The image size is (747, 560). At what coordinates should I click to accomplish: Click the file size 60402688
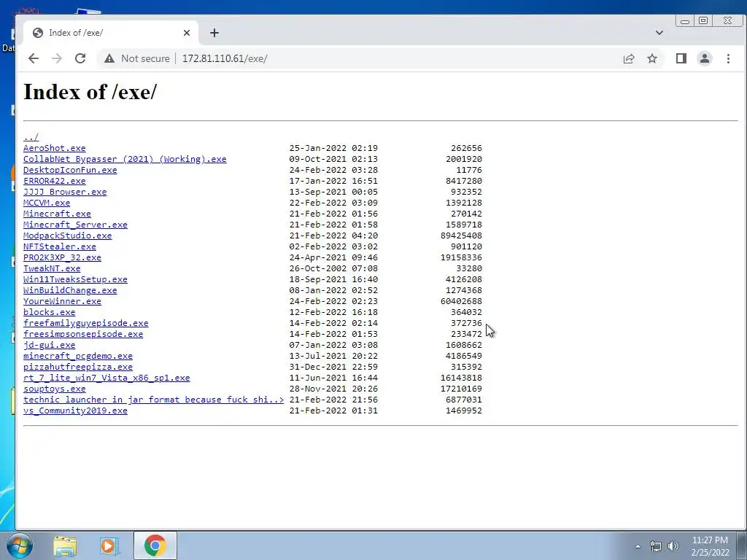[461, 301]
